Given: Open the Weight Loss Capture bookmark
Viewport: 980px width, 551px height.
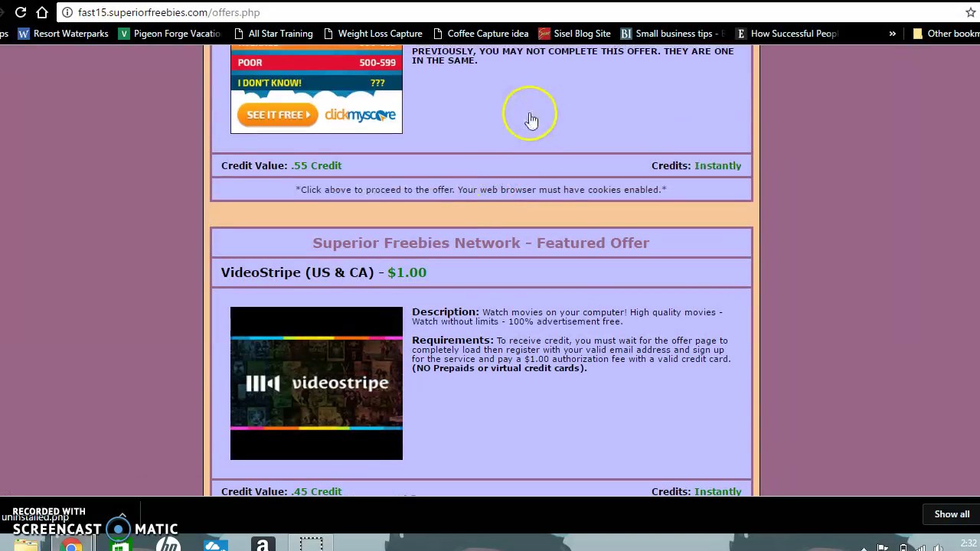Looking at the screenshot, I should click(x=373, y=34).
